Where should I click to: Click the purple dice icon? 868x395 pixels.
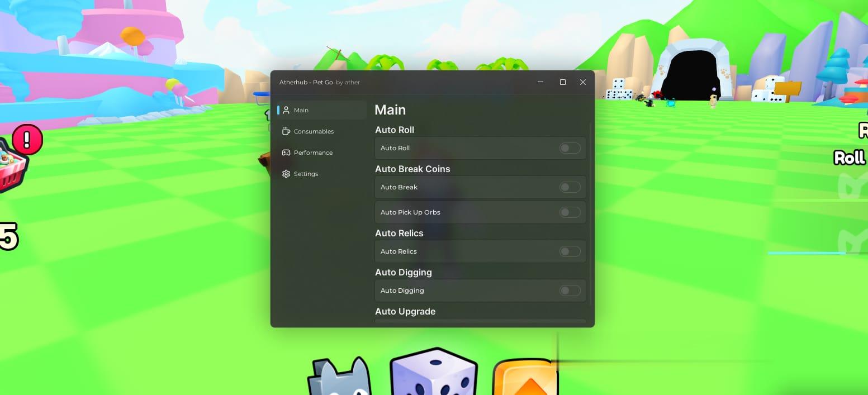tap(433, 373)
